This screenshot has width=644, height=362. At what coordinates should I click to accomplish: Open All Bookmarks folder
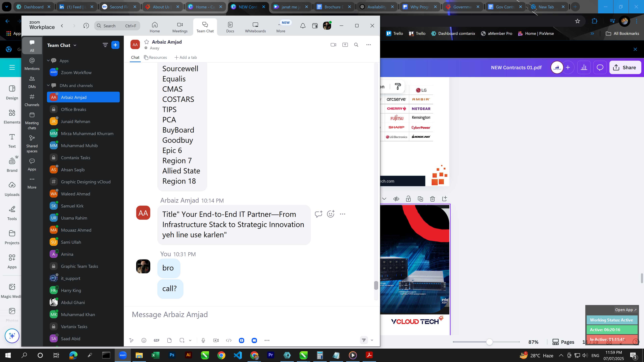click(623, 34)
